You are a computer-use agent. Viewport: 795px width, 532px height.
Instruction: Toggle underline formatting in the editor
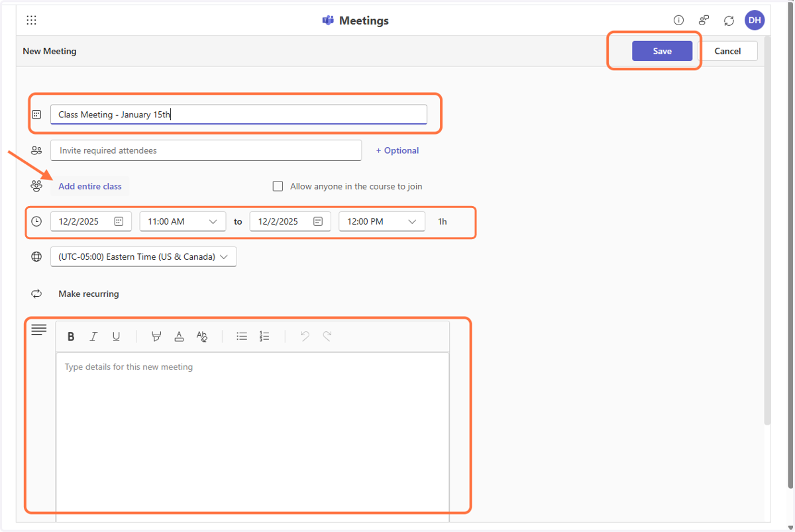[116, 337]
